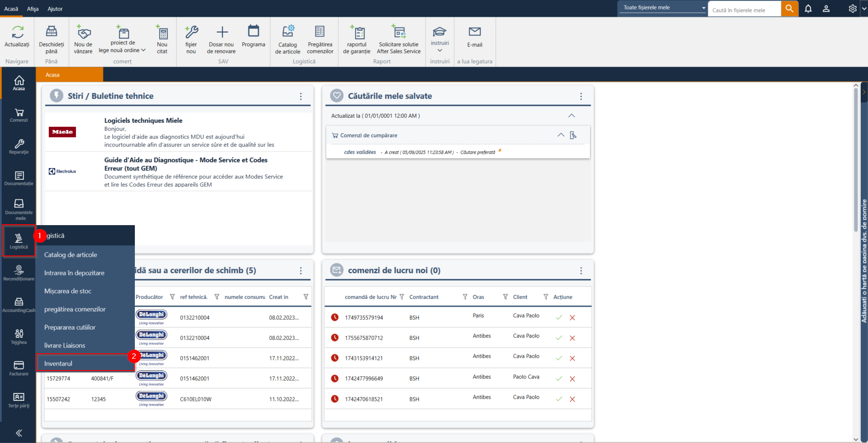Open Programa calendar icon
The width and height of the screenshot is (868, 443).
(x=253, y=31)
